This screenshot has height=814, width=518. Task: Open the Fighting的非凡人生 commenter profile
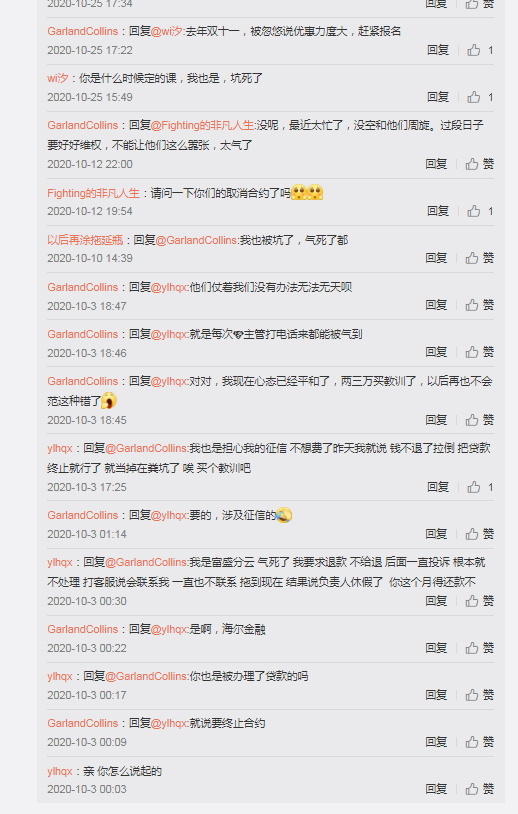pyautogui.click(x=93, y=193)
